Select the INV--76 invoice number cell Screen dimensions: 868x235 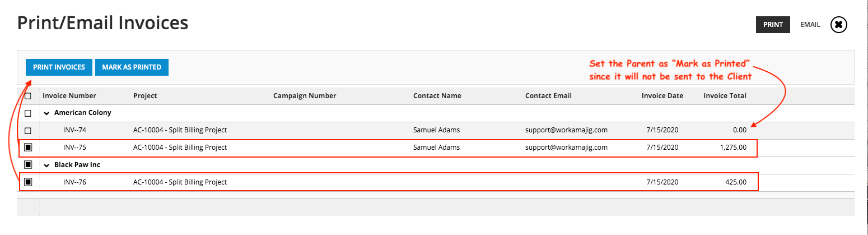tap(74, 182)
